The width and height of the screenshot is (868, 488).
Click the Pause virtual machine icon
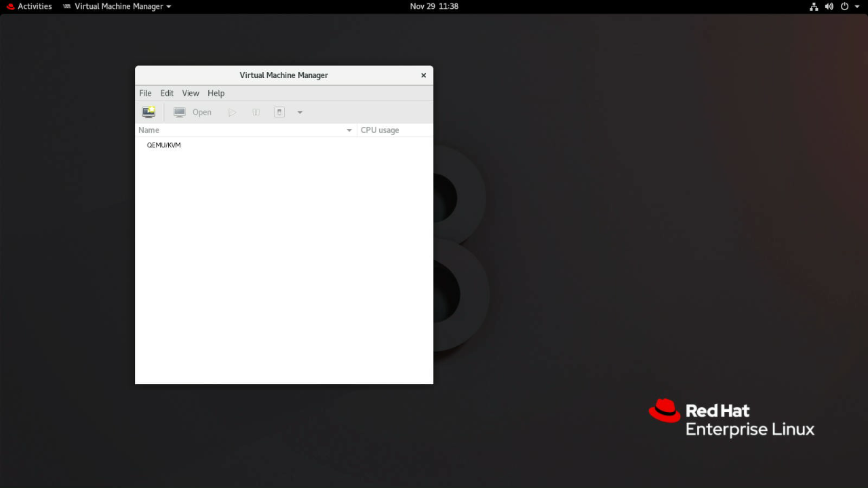click(x=256, y=112)
